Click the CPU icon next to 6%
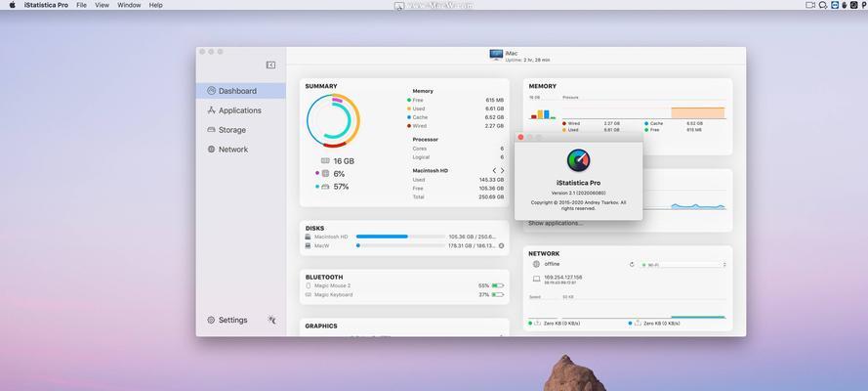This screenshot has height=391, width=868. pyautogui.click(x=325, y=173)
